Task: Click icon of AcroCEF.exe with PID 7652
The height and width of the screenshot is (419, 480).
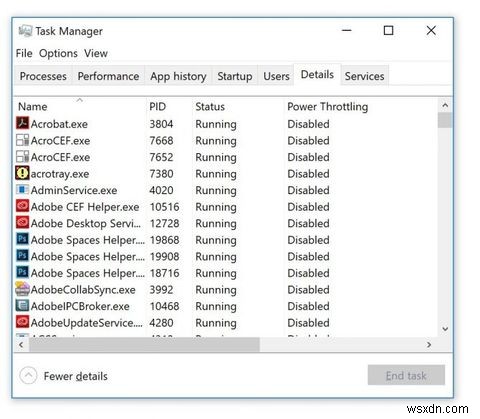Action: coord(22,157)
